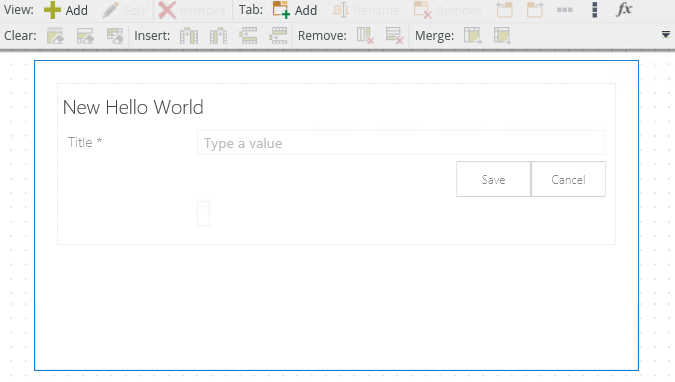The image size is (675, 382).
Task: Select the 'Title *' label
Action: coord(85,142)
